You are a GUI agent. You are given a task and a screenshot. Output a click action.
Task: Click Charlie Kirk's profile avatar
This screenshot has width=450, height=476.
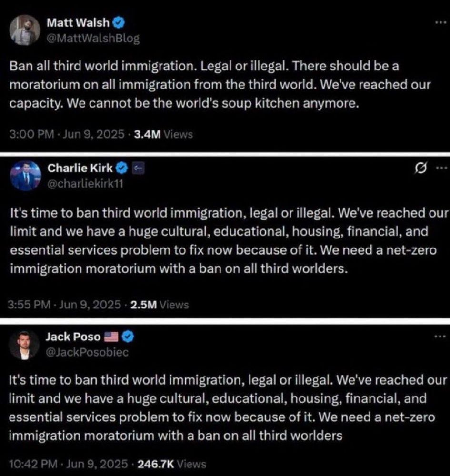tap(26, 175)
